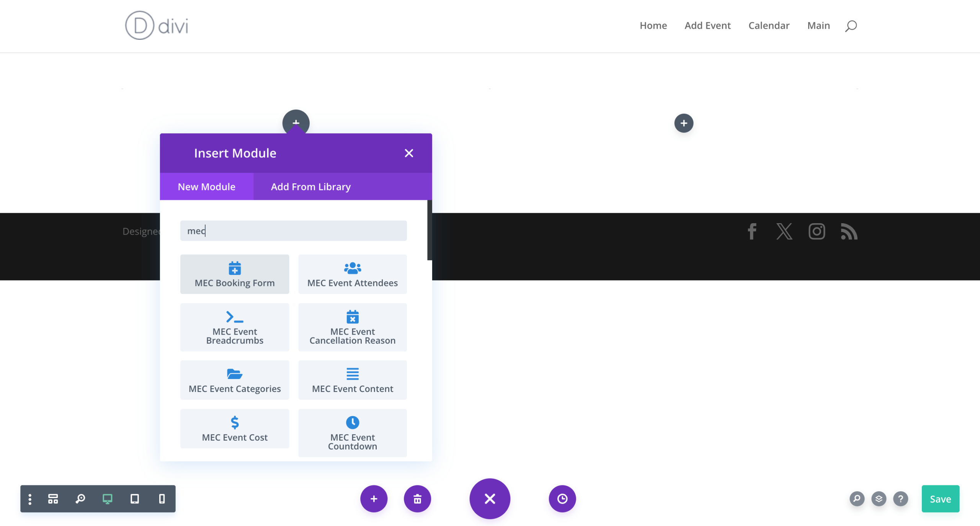Insert MEC Booking Form module

coord(235,274)
